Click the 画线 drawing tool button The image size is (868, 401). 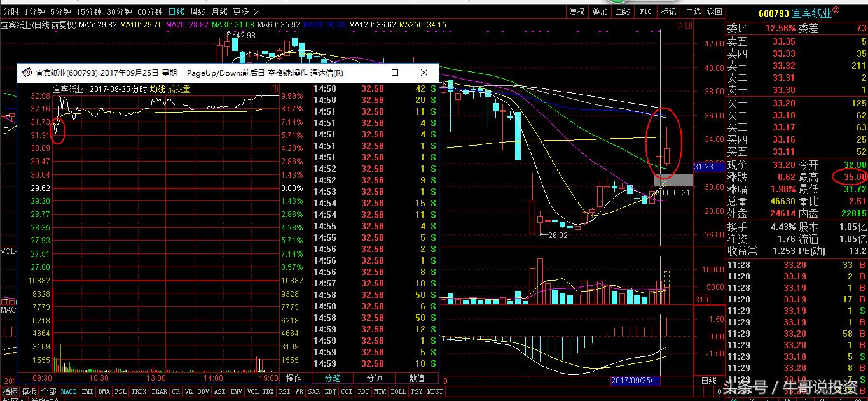623,11
